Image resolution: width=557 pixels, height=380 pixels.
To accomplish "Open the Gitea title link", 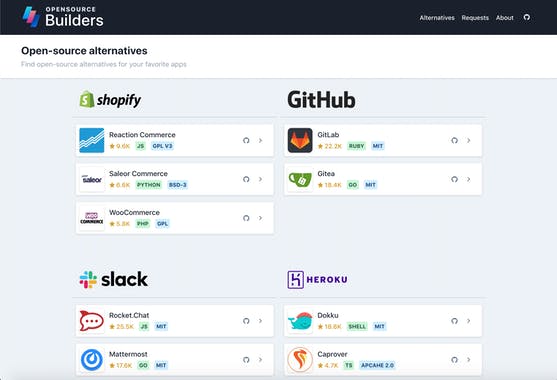I will (x=326, y=173).
